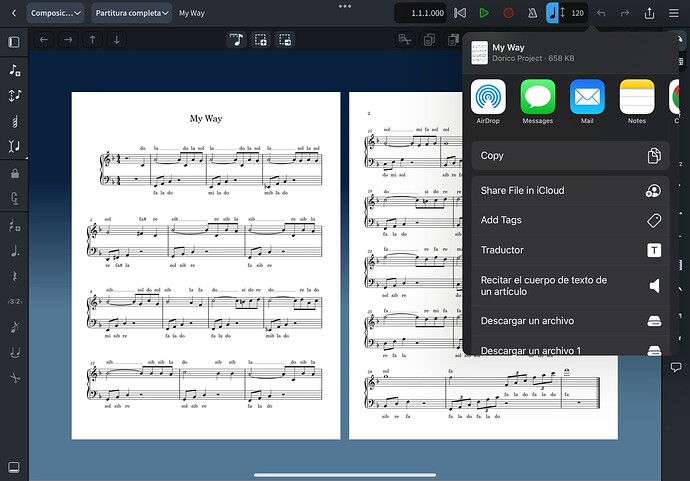Select the scissors cut-tie tool

15,378
